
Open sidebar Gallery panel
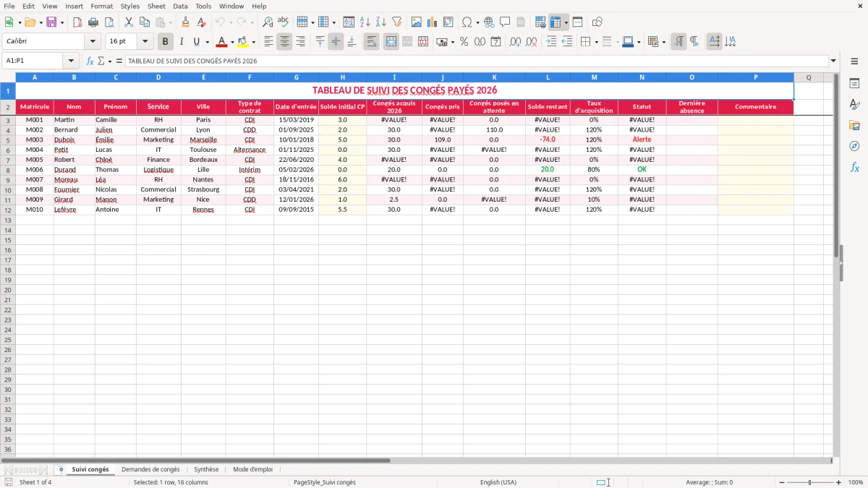854,125
